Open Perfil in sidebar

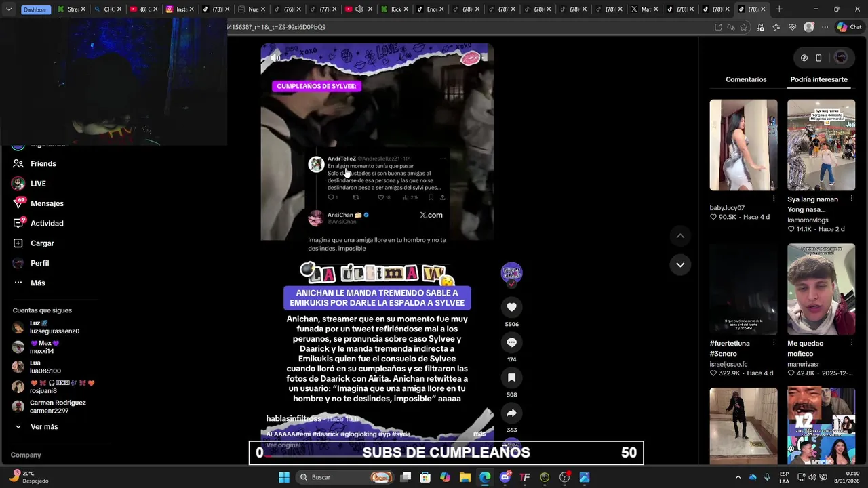39,263
